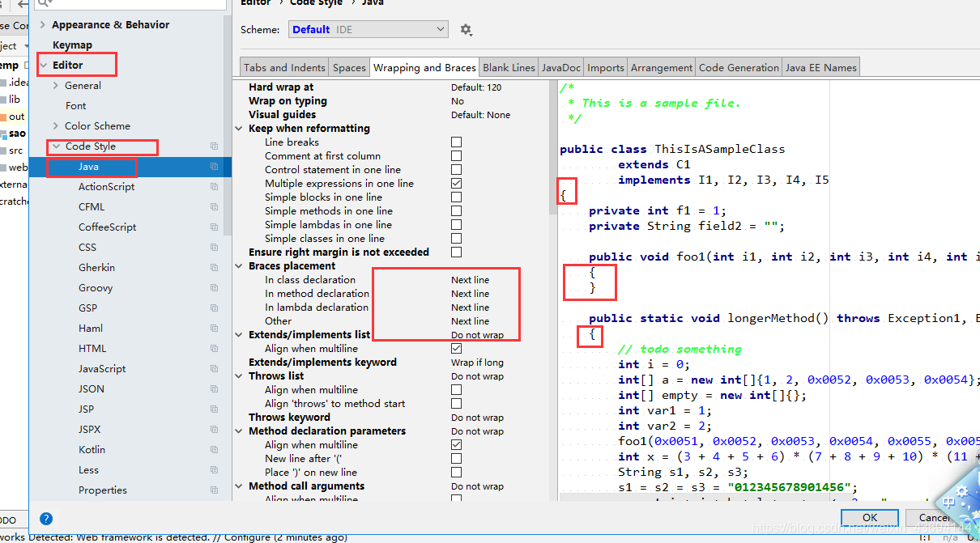Collapse Method declaration parameters group
This screenshot has width=980, height=543.
pyautogui.click(x=240, y=431)
